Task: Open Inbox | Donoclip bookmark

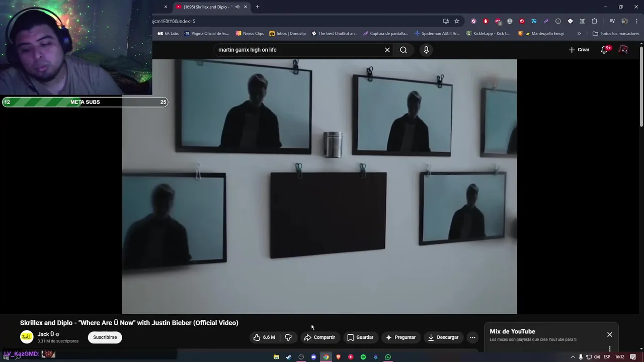Action: (x=288, y=34)
